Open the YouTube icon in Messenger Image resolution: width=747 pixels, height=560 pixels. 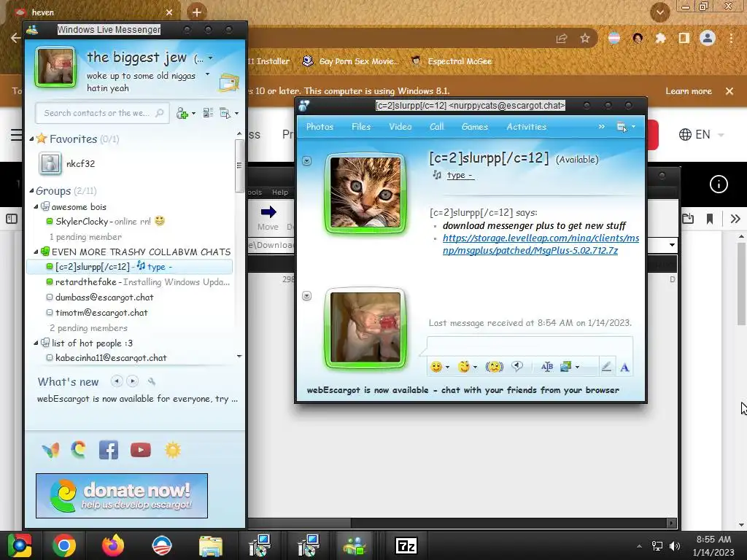[x=141, y=450]
